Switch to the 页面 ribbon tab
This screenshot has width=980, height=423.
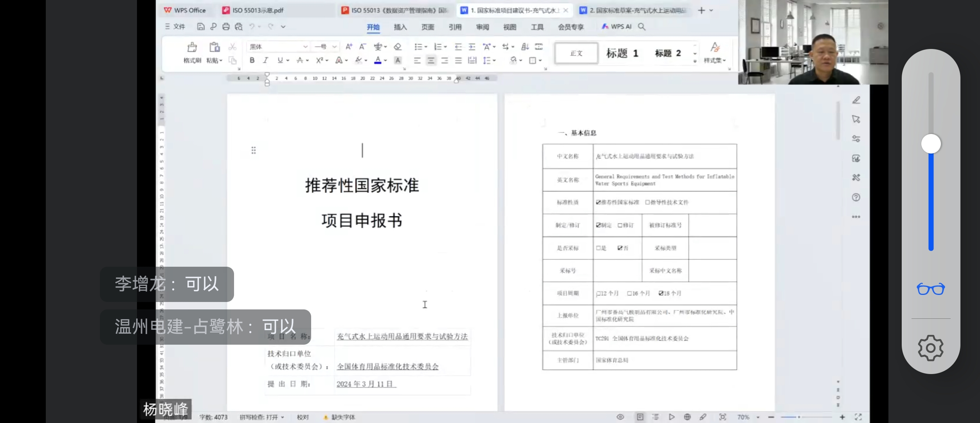427,27
